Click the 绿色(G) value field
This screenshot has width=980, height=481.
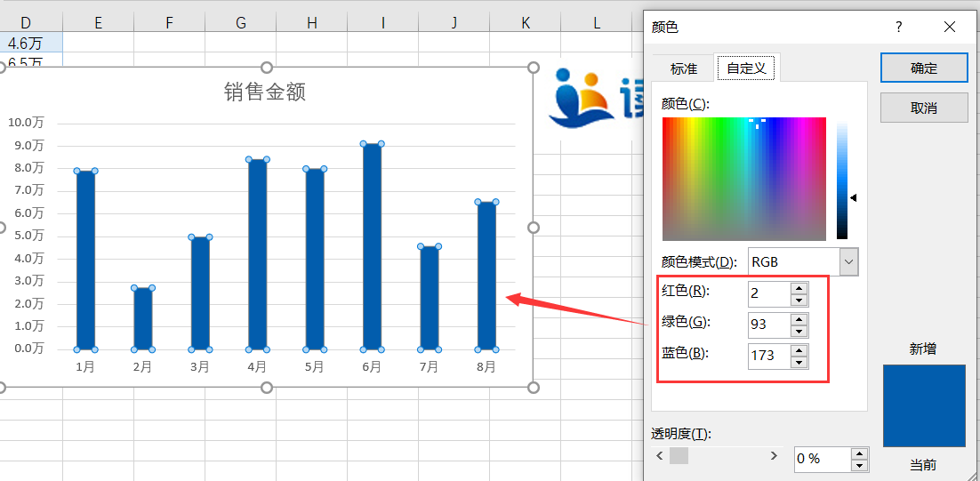pyautogui.click(x=769, y=325)
